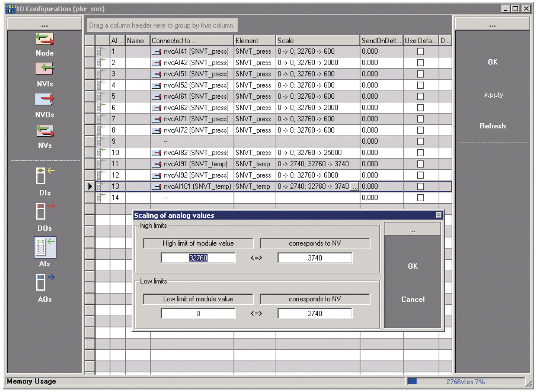Image resolution: width=536 pixels, height=392 pixels.
Task: Click the Connected to column header
Action: [192, 41]
